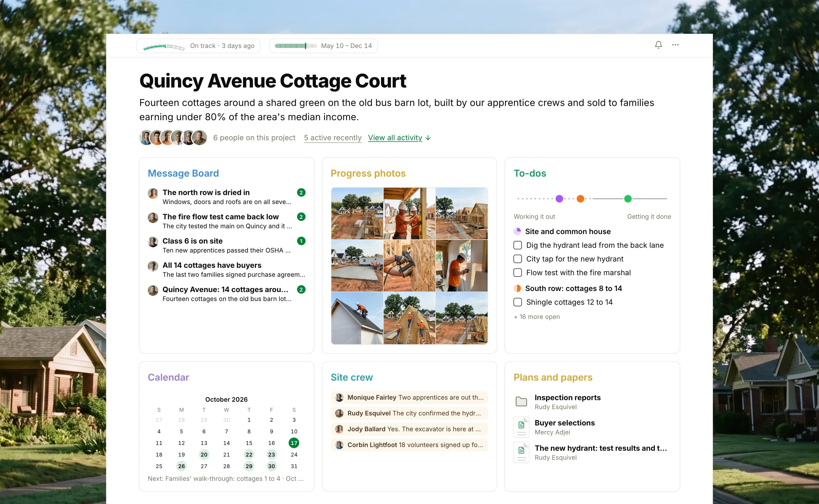Open the Progress photos section
This screenshot has width=819, height=504.
(x=368, y=173)
